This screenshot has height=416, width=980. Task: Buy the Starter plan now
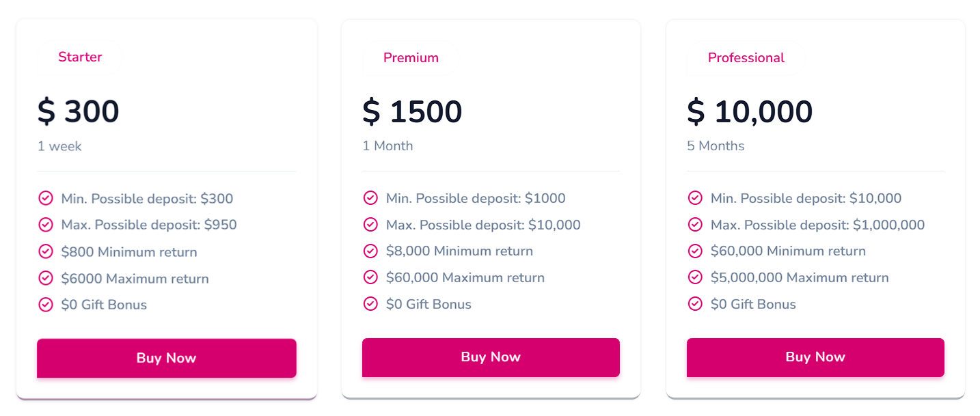coord(167,358)
